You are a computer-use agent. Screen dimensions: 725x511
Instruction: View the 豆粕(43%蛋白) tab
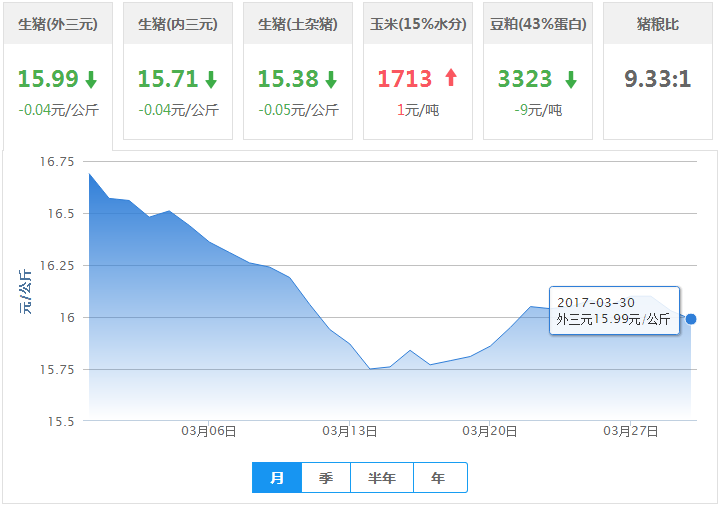[x=538, y=23]
